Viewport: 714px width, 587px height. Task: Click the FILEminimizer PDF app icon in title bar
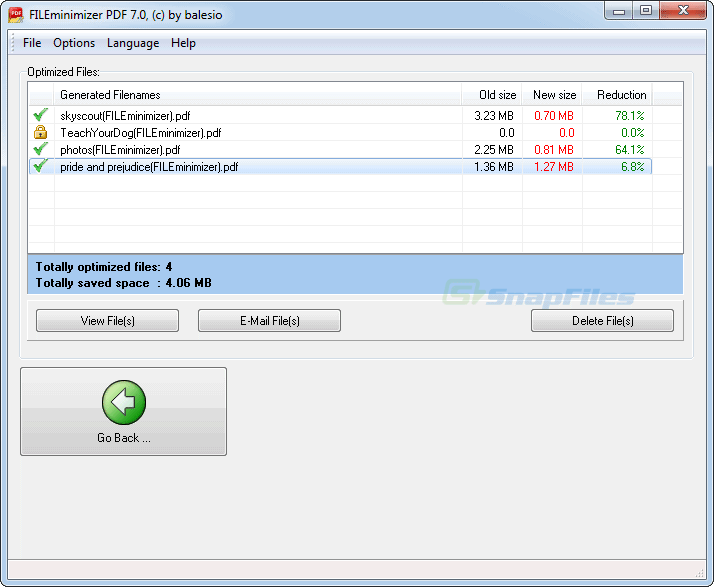[15, 15]
